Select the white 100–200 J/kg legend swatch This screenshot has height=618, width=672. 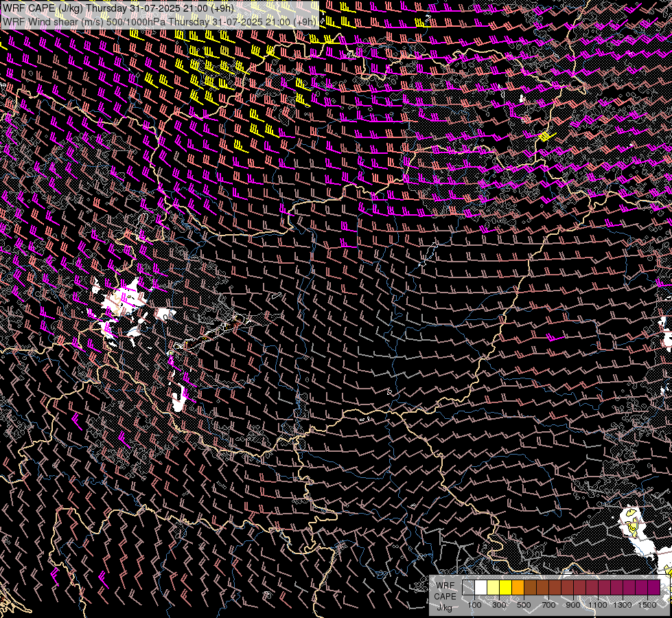click(x=481, y=588)
